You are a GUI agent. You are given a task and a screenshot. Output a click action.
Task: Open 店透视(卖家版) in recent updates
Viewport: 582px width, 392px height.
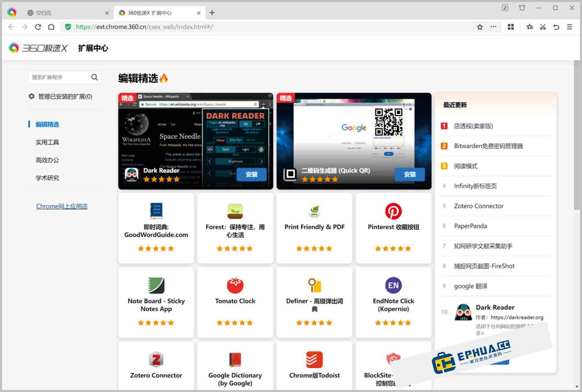pos(496,126)
